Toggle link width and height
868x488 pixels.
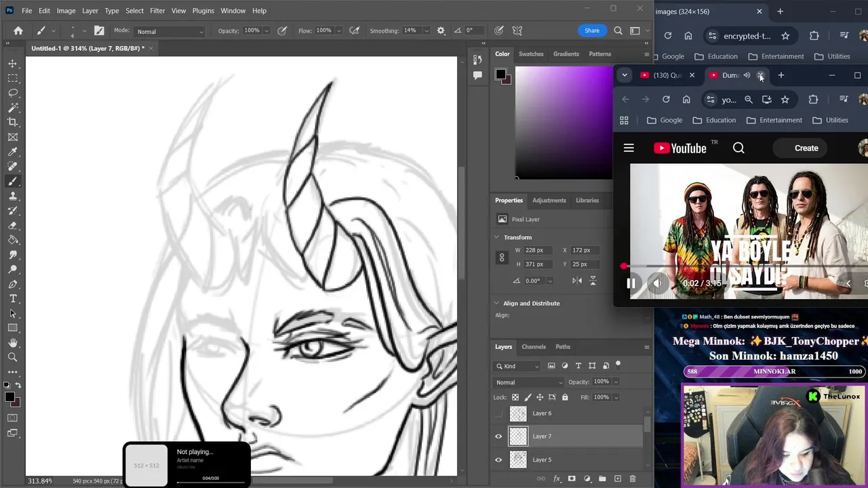point(502,258)
